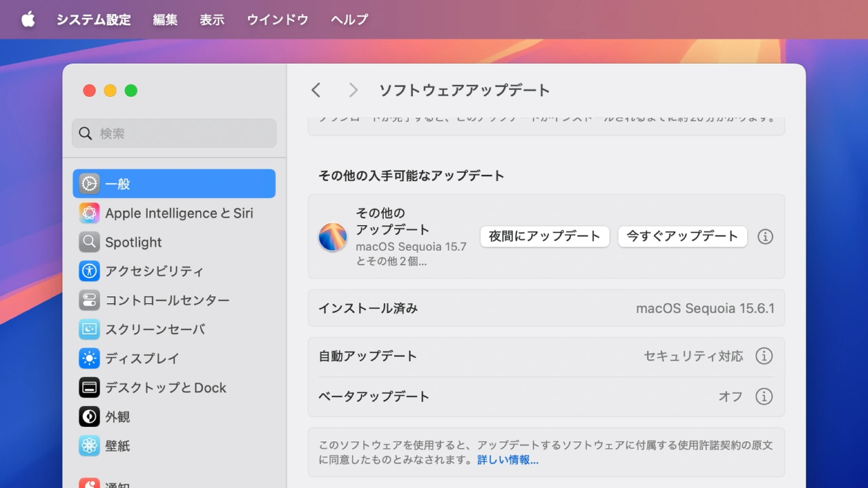Select the デスクトップと Dock icon

(89, 388)
